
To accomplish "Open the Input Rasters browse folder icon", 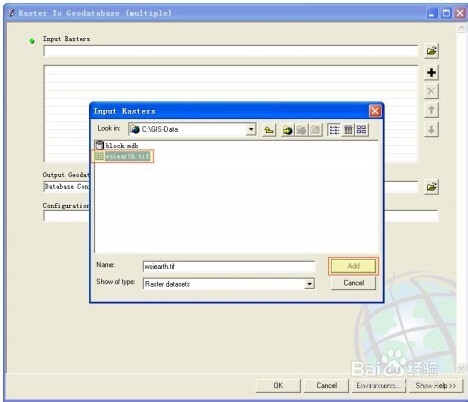I will 431,51.
